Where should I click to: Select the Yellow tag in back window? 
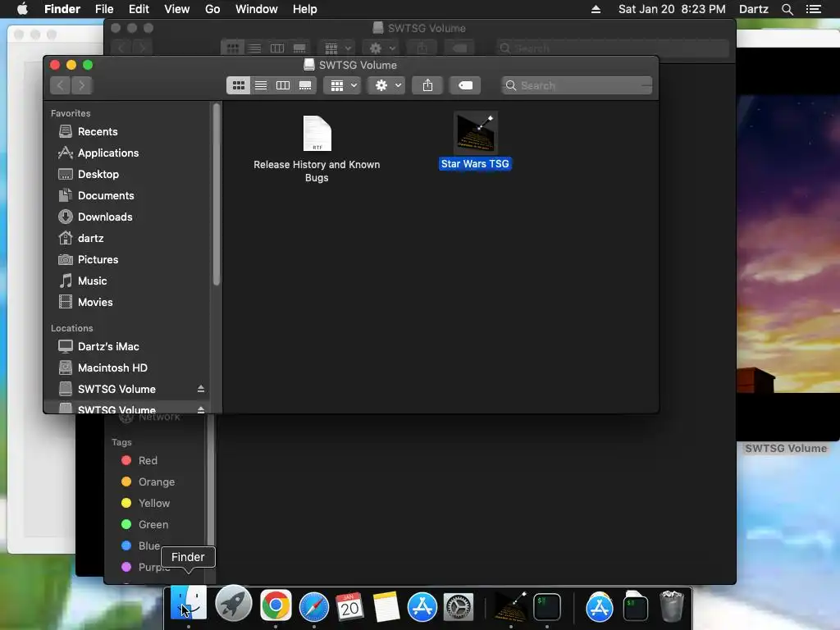[153, 504]
